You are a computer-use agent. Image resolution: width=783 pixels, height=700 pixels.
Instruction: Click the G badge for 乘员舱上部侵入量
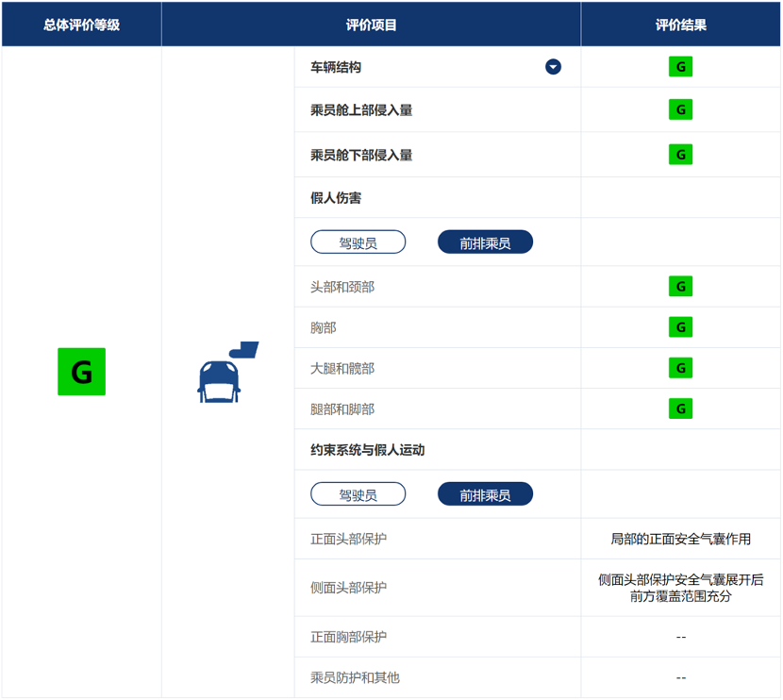point(680,109)
